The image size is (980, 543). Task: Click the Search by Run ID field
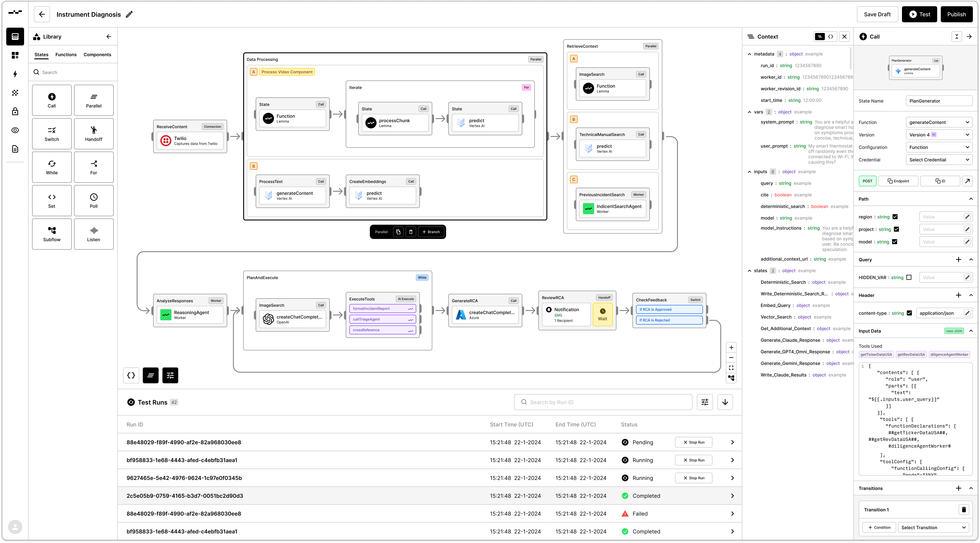pyautogui.click(x=603, y=402)
